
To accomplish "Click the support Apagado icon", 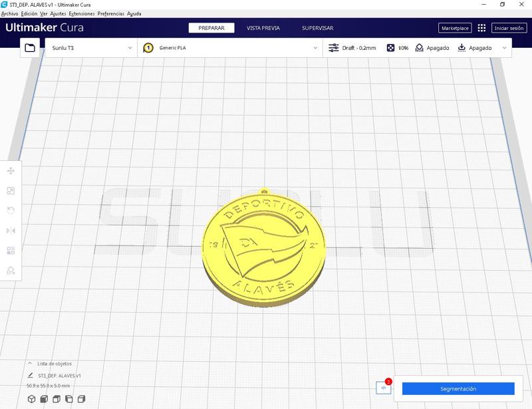I will (x=420, y=48).
